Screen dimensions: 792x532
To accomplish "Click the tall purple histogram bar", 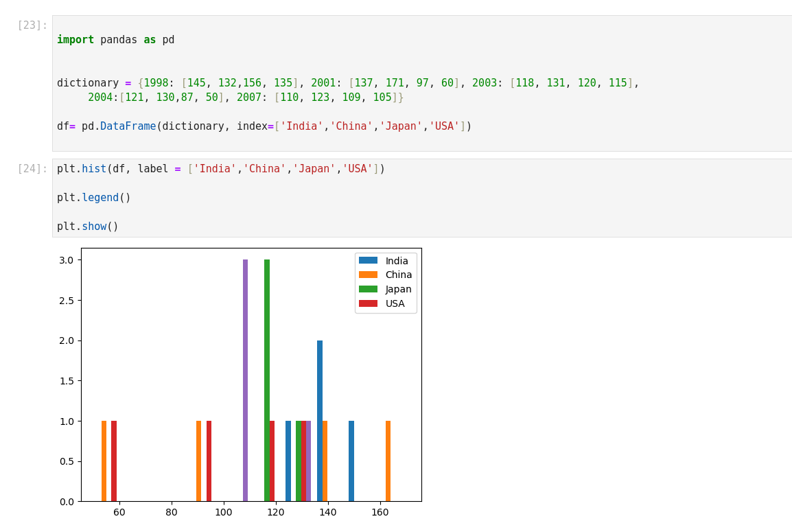I will (245, 380).
